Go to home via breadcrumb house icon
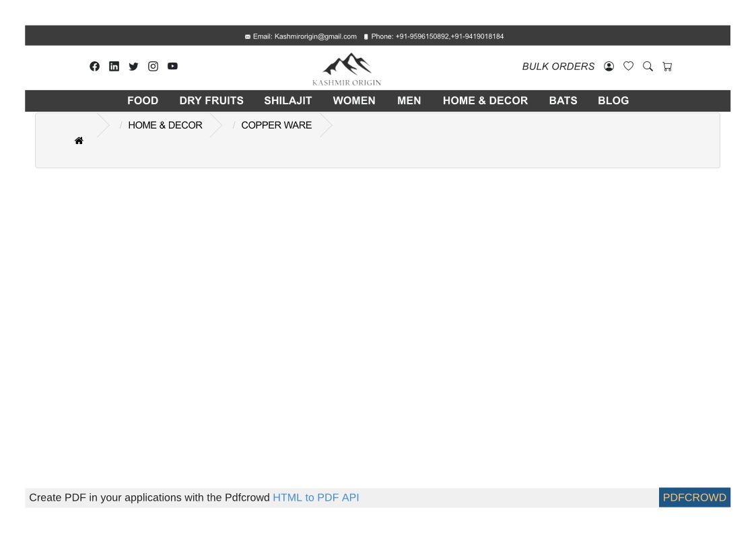This screenshot has width=756, height=535. [79, 141]
